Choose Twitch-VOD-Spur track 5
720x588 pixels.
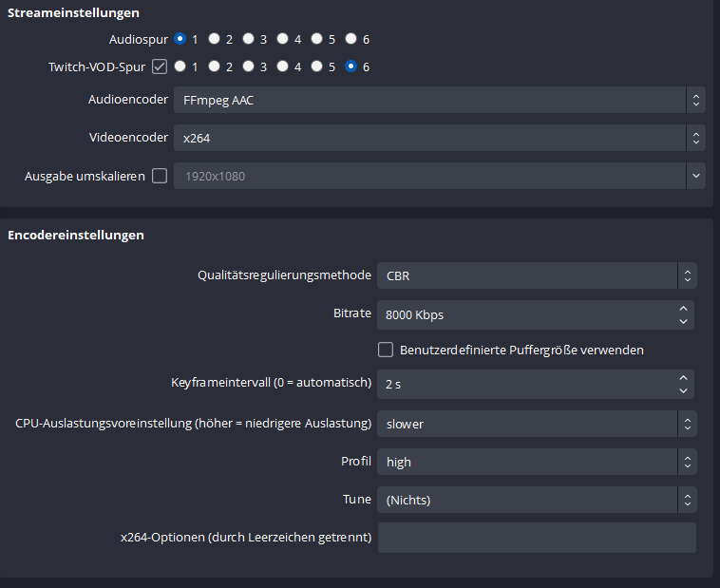pyautogui.click(x=317, y=66)
